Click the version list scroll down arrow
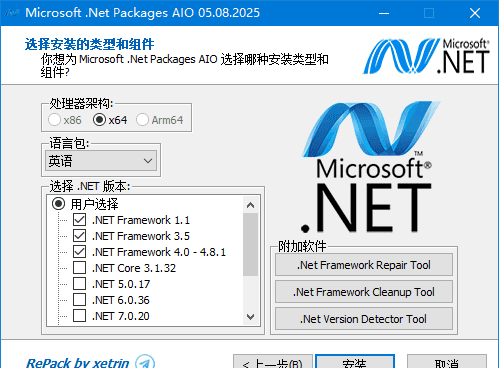Screen dimensions: 499x368 (x=251, y=316)
